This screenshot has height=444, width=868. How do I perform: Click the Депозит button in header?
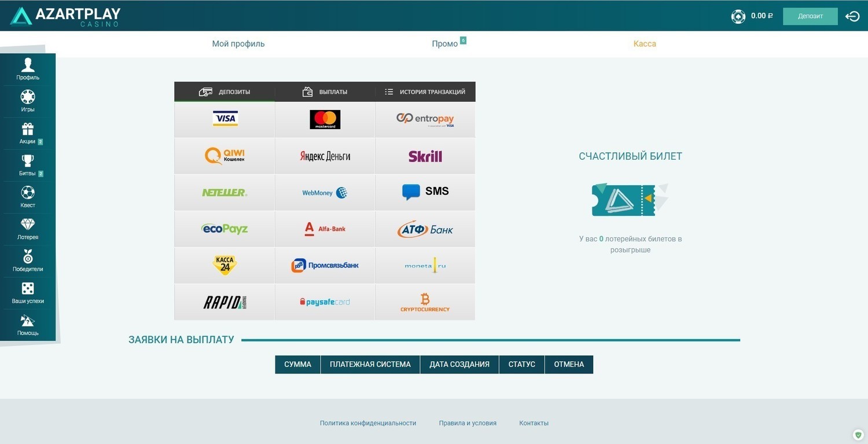coord(810,16)
